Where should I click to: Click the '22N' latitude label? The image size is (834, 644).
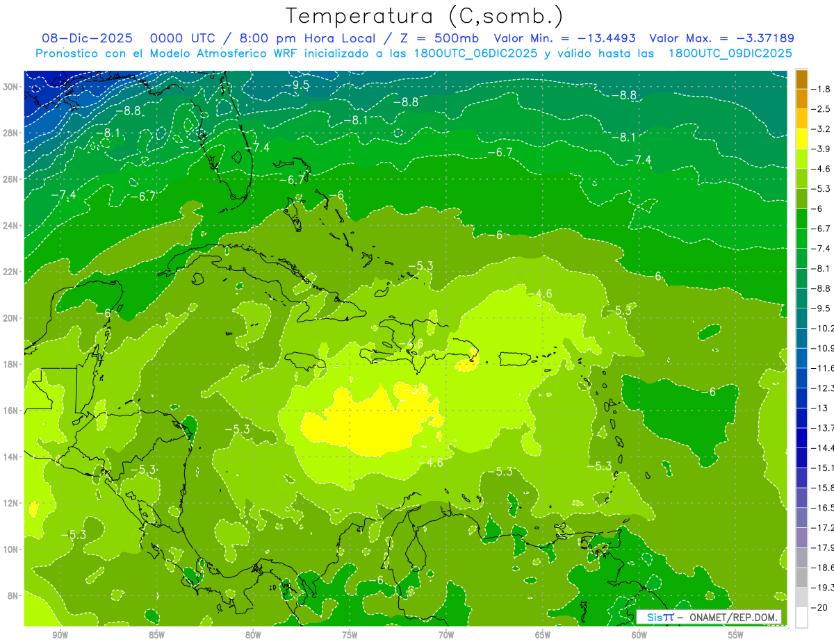pos(10,272)
